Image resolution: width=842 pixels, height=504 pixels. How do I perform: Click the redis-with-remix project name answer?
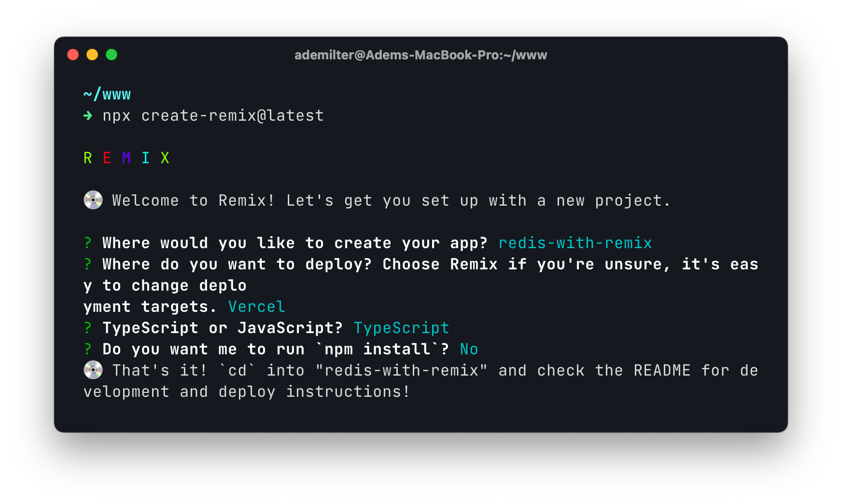tap(575, 243)
